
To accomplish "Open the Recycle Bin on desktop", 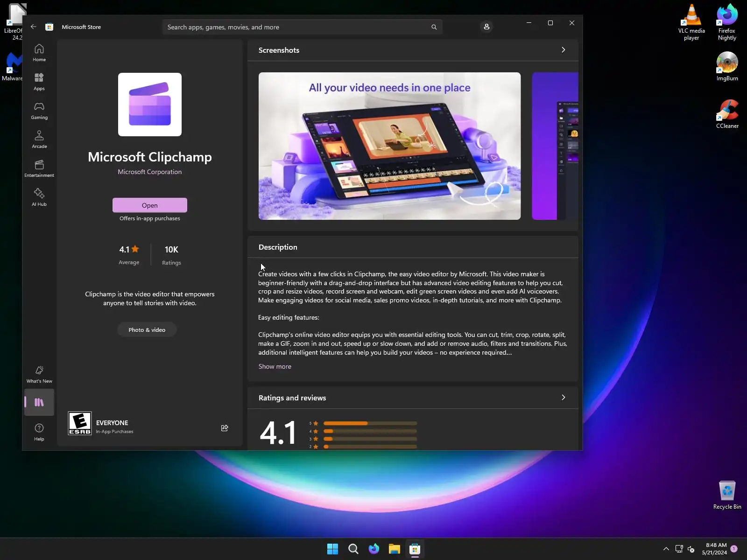I will [727, 495].
